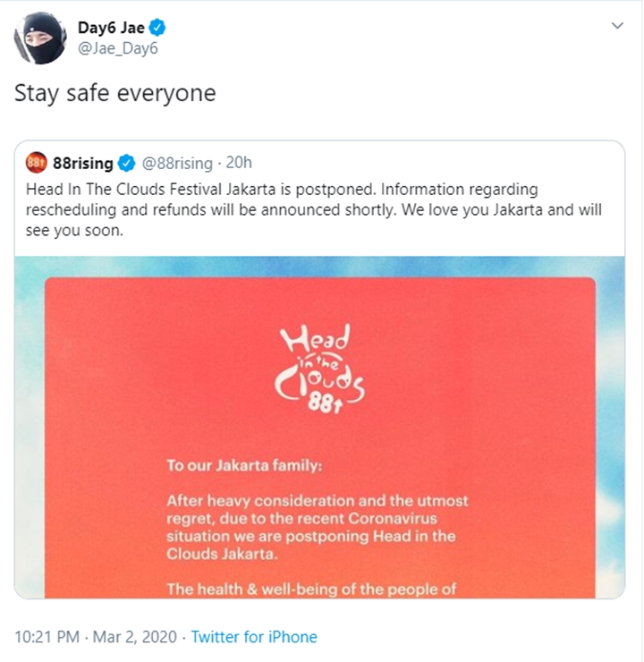Click the verified badge next to 88rising
This screenshot has width=644, height=662.
pos(127,163)
